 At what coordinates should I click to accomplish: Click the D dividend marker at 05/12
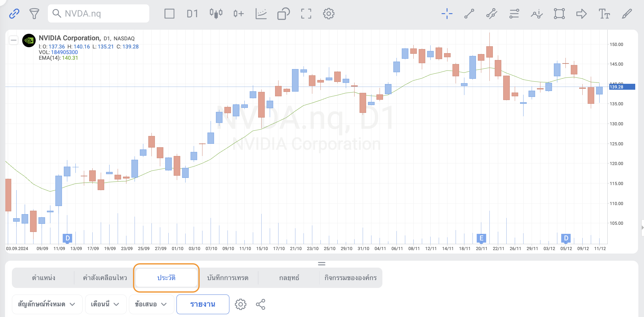(x=566, y=238)
